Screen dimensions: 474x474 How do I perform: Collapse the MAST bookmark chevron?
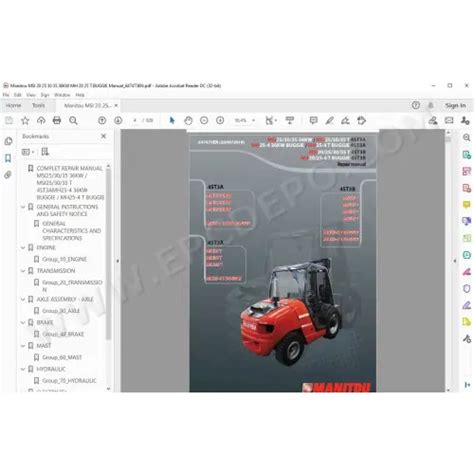coord(23,346)
